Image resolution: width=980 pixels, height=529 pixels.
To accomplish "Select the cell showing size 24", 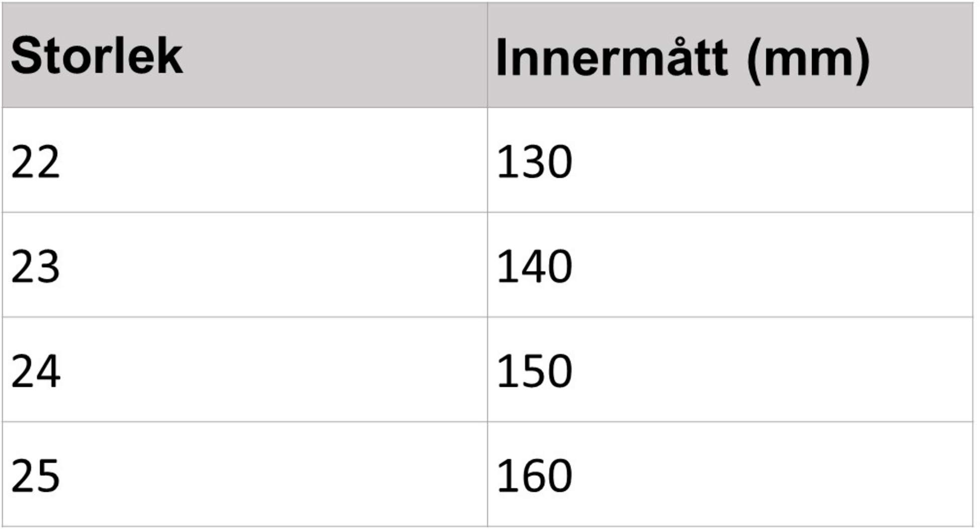I will pyautogui.click(x=35, y=371).
